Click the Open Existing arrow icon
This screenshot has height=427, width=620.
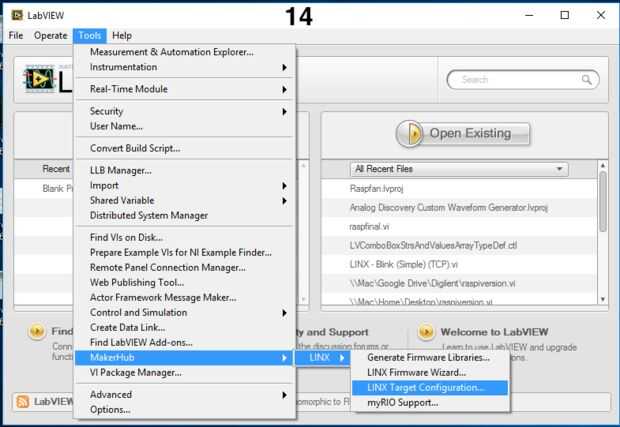[x=410, y=134]
